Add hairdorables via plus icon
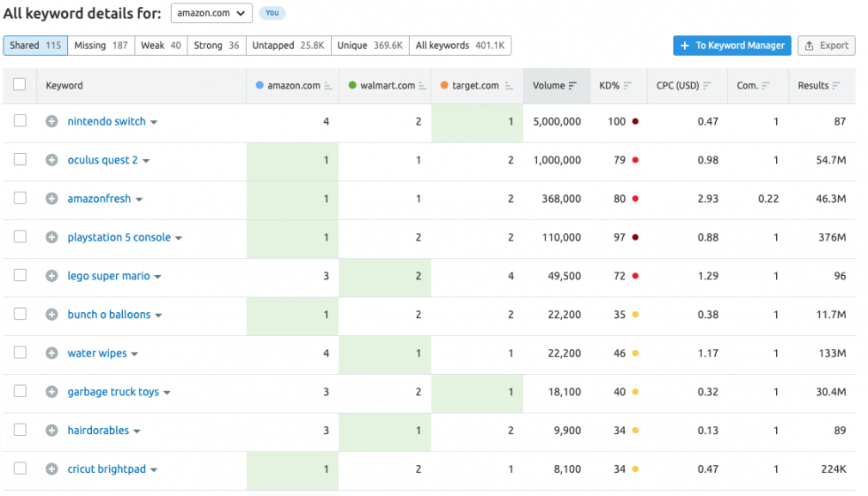 (x=52, y=430)
